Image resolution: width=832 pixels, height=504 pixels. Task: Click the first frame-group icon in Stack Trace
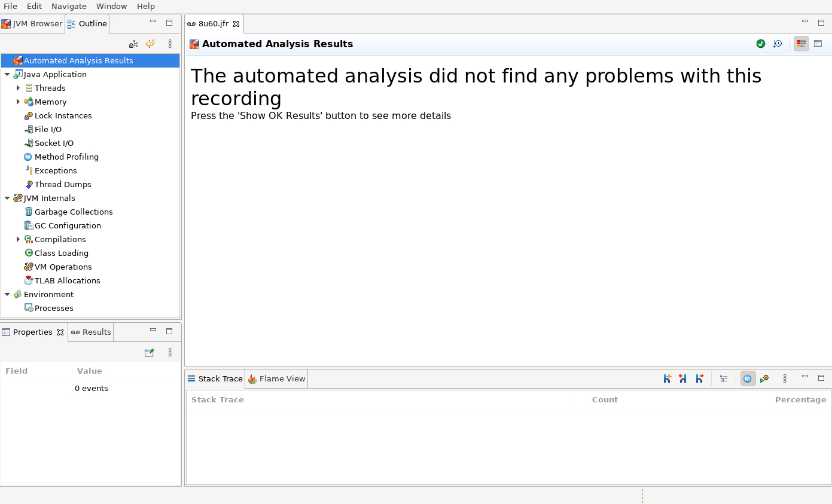pyautogui.click(x=667, y=378)
